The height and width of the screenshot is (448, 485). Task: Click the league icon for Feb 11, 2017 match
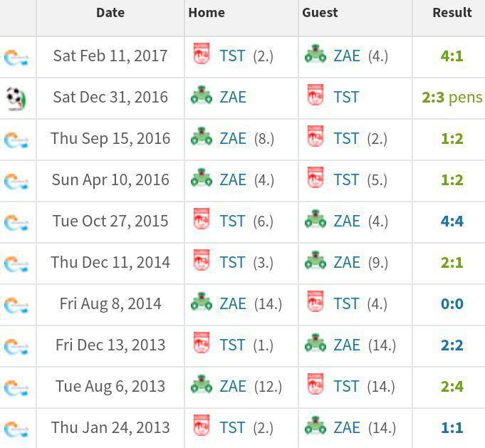(x=16, y=57)
